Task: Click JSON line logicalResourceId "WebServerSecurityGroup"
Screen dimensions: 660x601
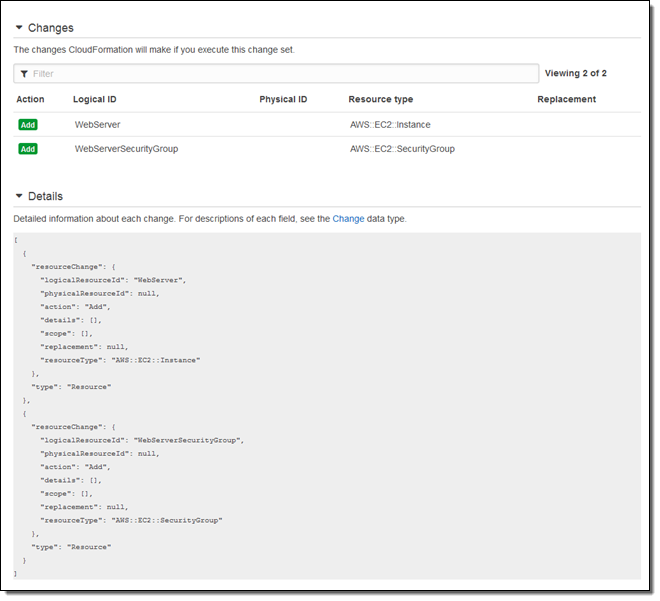Action: click(141, 440)
